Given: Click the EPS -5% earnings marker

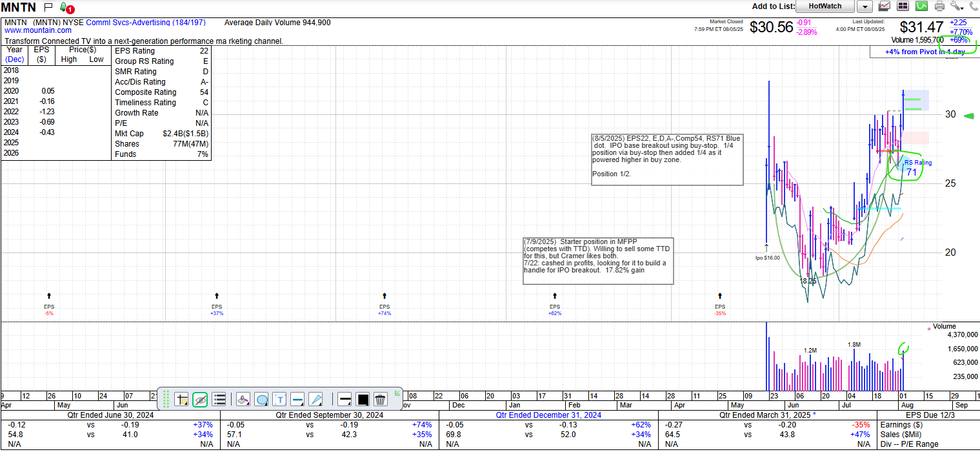Looking at the screenshot, I should coord(49,305).
